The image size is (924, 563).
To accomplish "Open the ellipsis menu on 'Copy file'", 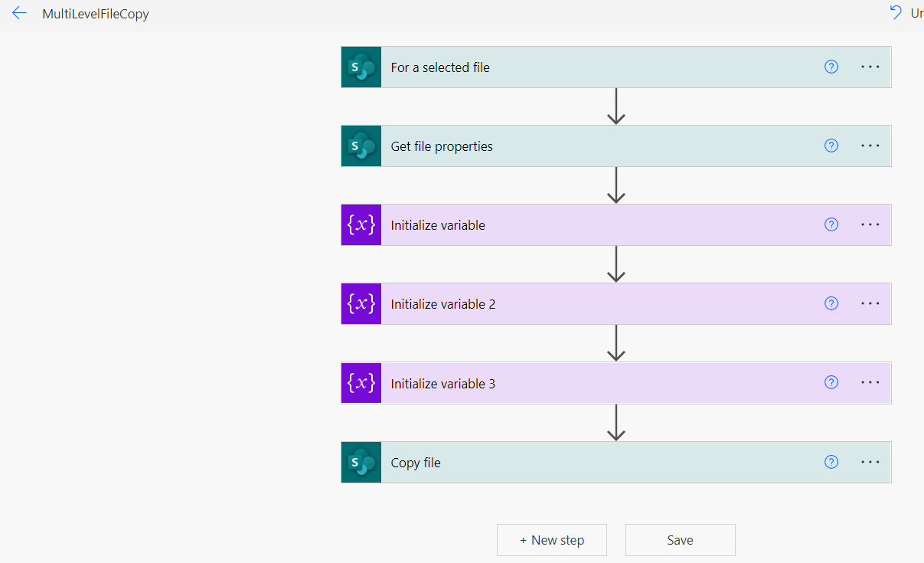I will click(870, 462).
